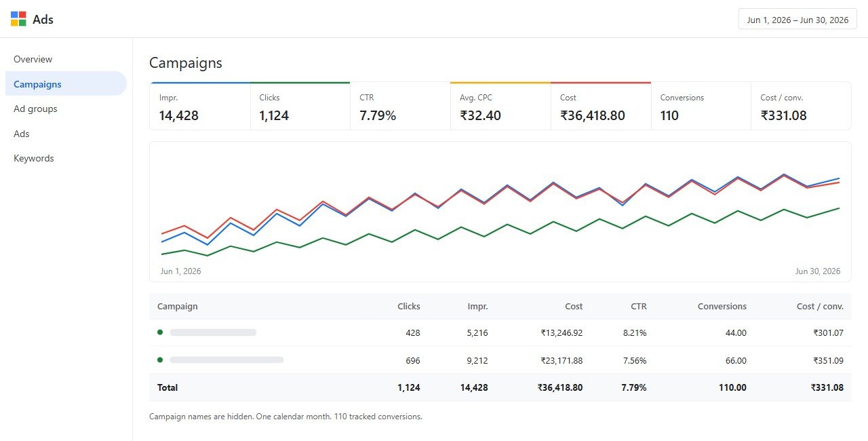This screenshot has width=868, height=441.
Task: Sort by the Campaign column header
Action: tap(178, 306)
